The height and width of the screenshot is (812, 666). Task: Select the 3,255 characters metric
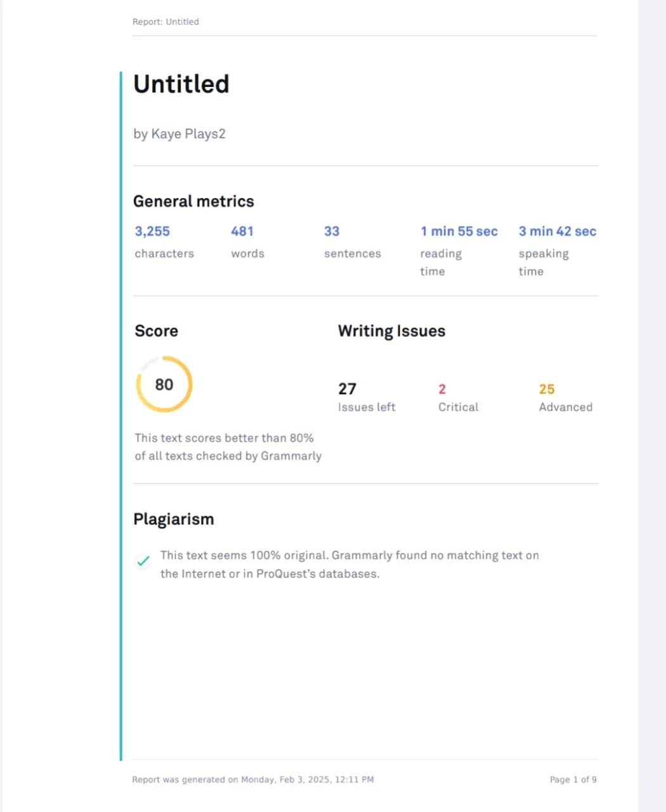[x=152, y=232]
